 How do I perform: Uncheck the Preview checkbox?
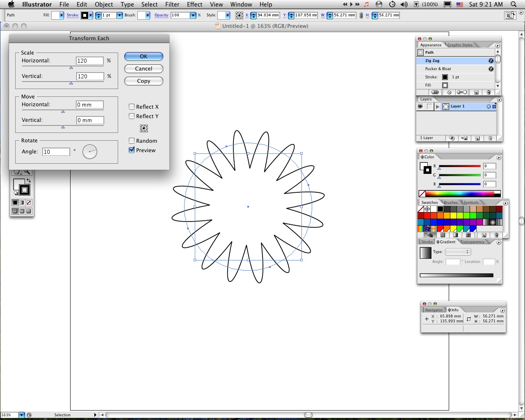[x=132, y=150]
